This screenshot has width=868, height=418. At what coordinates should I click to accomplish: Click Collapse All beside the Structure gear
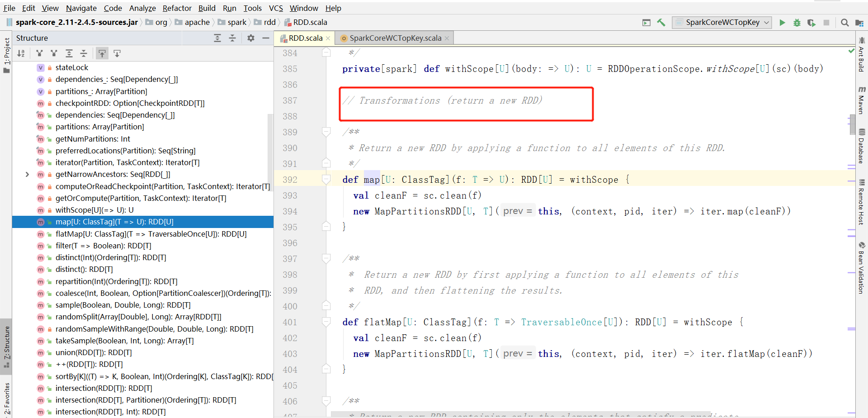point(232,38)
